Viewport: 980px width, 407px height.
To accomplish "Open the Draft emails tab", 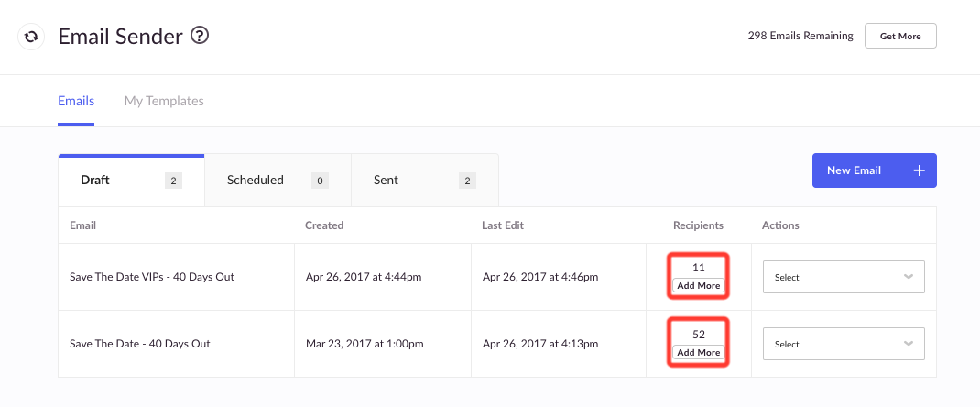I will click(x=131, y=181).
